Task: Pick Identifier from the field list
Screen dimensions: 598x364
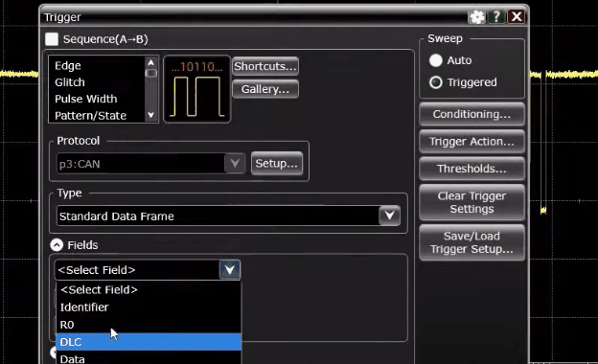Action: [x=149, y=307]
